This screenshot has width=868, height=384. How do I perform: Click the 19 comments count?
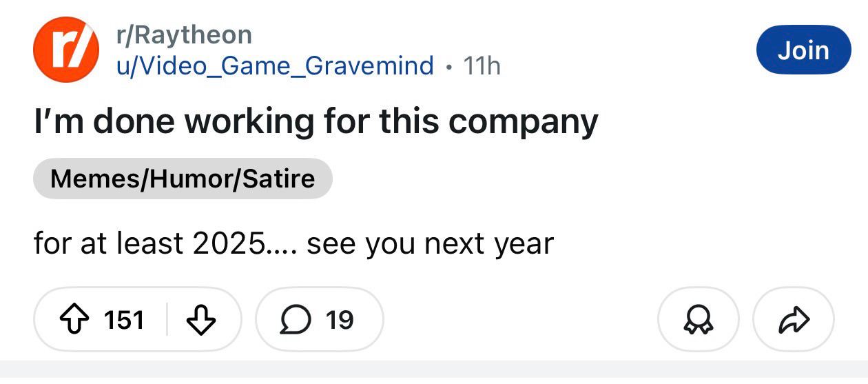pyautogui.click(x=340, y=320)
